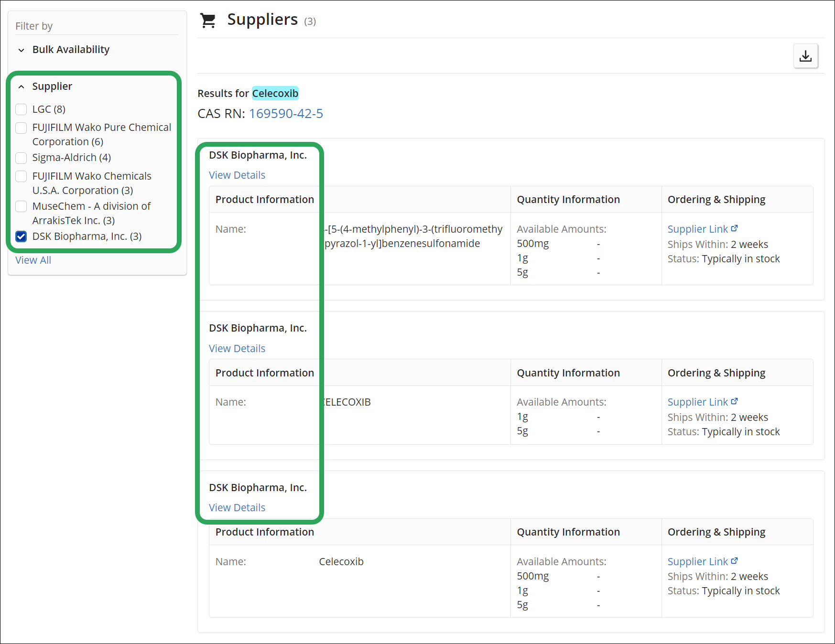Open View Details for first DSK Biopharma entry
Viewport: 835px width, 644px height.
[237, 175]
